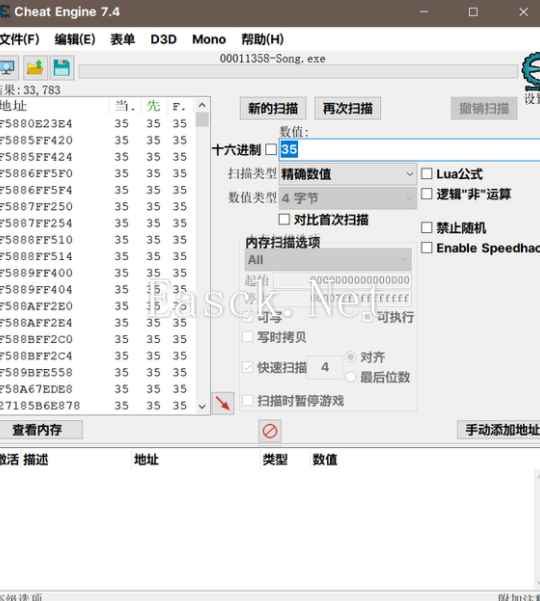Open the Mono menu
Screen dimensions: 540x601
(x=209, y=39)
